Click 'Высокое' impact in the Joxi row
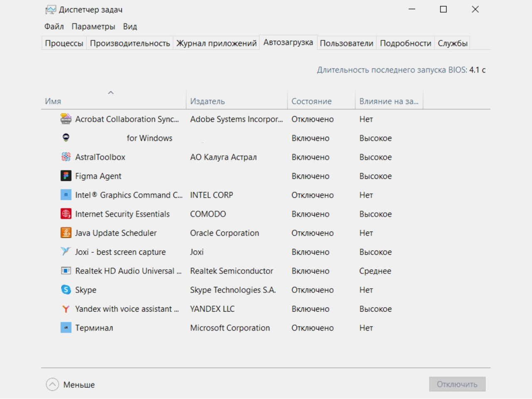Image resolution: width=532 pixels, height=399 pixels. coord(376,252)
